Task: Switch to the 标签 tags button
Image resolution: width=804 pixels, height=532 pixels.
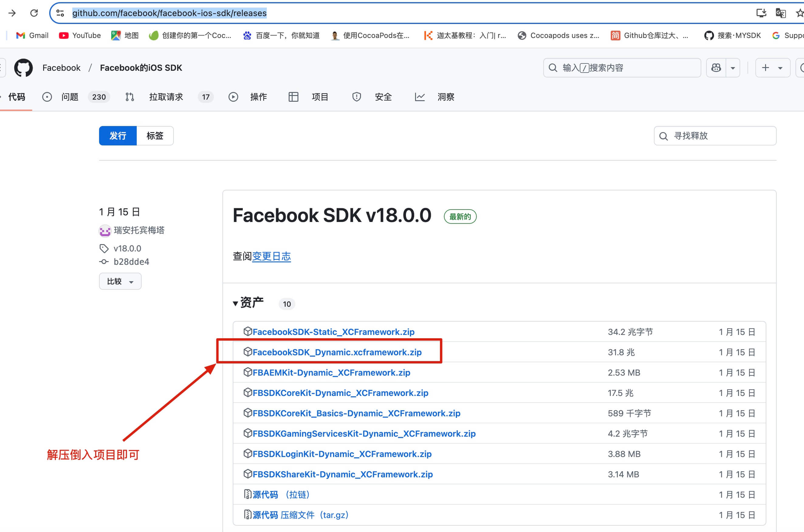Action: click(155, 136)
